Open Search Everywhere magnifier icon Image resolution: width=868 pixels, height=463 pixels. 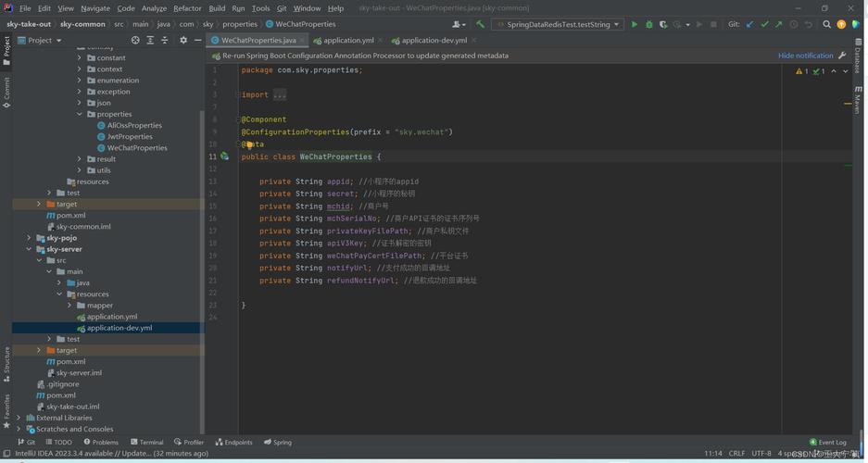(x=826, y=24)
